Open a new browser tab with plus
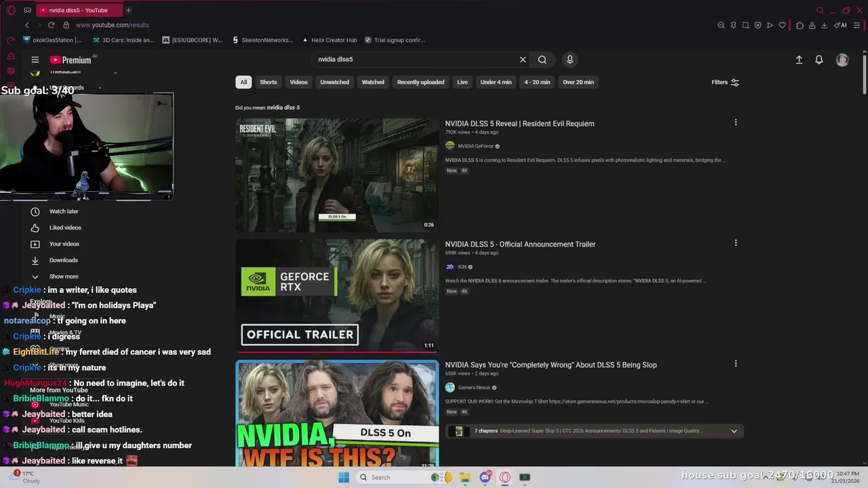This screenshot has width=868, height=488. 128,10
